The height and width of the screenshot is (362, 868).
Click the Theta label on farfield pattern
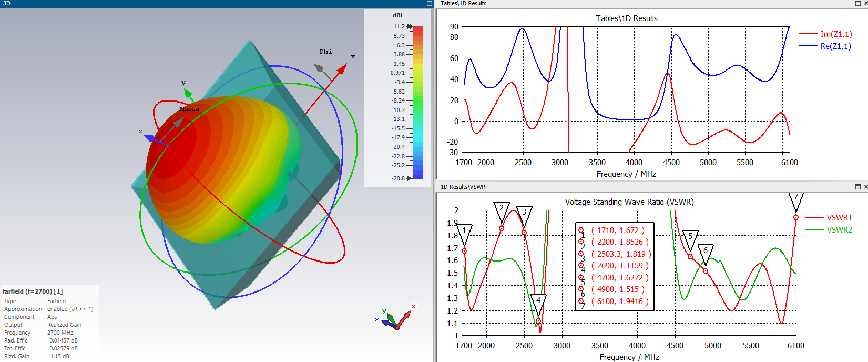pos(189,109)
